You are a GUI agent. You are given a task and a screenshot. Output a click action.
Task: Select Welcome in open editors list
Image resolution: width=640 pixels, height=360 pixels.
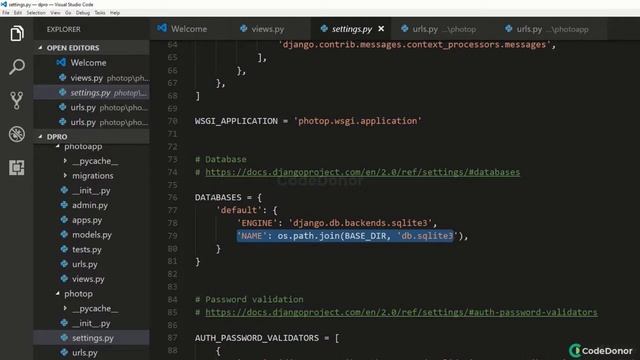coord(91,62)
